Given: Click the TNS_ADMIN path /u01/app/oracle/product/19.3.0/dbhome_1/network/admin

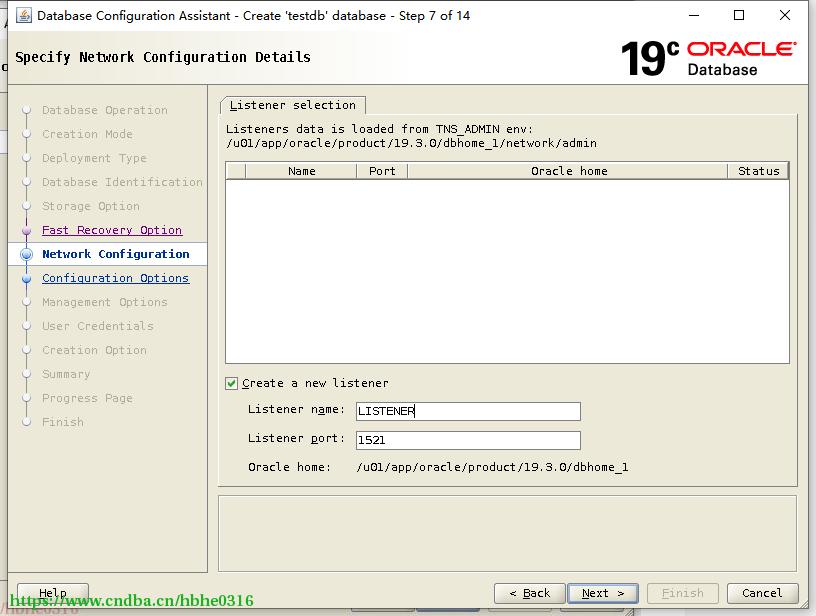Looking at the screenshot, I should 411,143.
